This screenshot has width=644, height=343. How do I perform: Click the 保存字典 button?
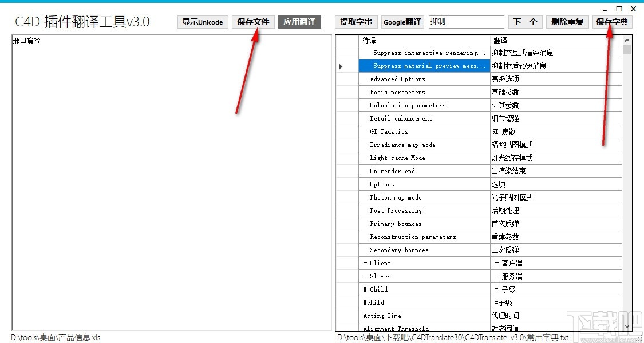(x=612, y=22)
